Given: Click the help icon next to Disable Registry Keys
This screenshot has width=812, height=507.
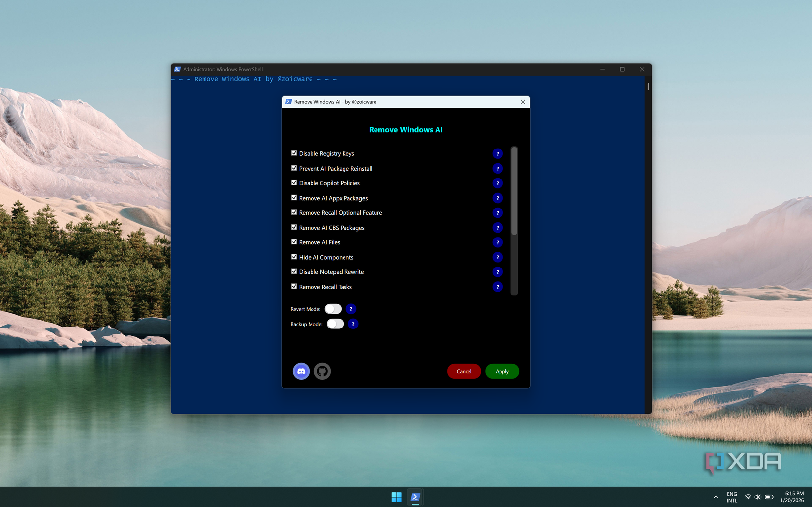Looking at the screenshot, I should (497, 153).
